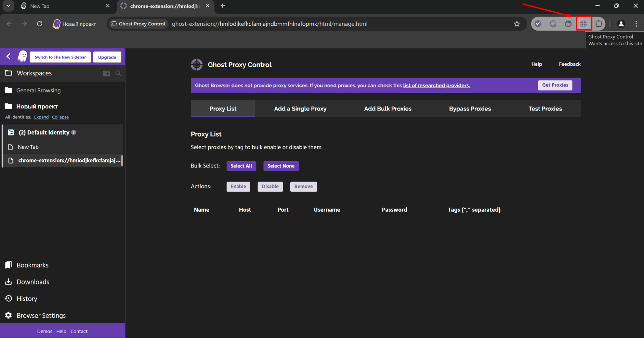Click the ghost logo in sidebar header
Viewport: 644px width, 338px height.
click(23, 57)
